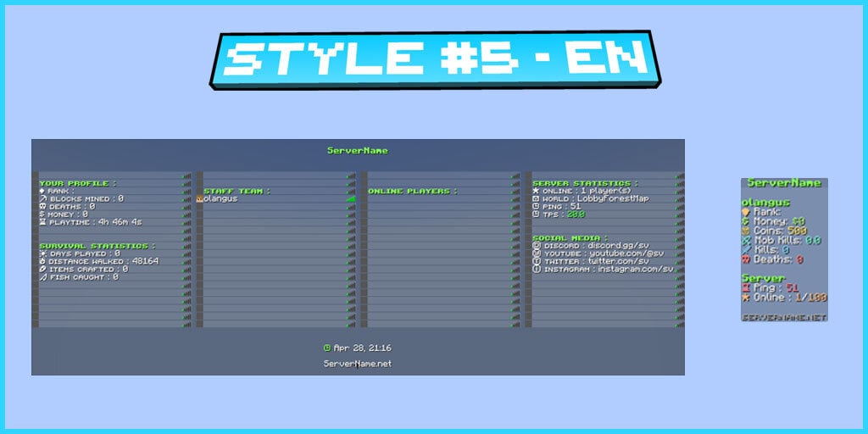This screenshot has height=434, width=868.
Task: Open the discord.gg/sv link
Action: [x=618, y=246]
